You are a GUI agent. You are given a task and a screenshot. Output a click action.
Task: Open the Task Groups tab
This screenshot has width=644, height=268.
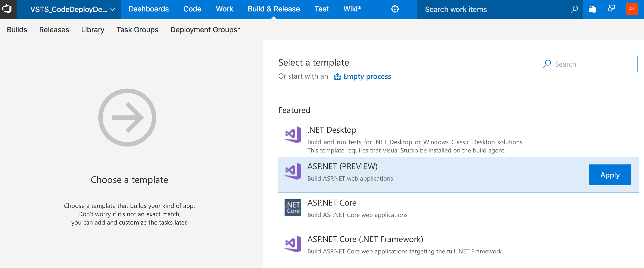click(137, 30)
